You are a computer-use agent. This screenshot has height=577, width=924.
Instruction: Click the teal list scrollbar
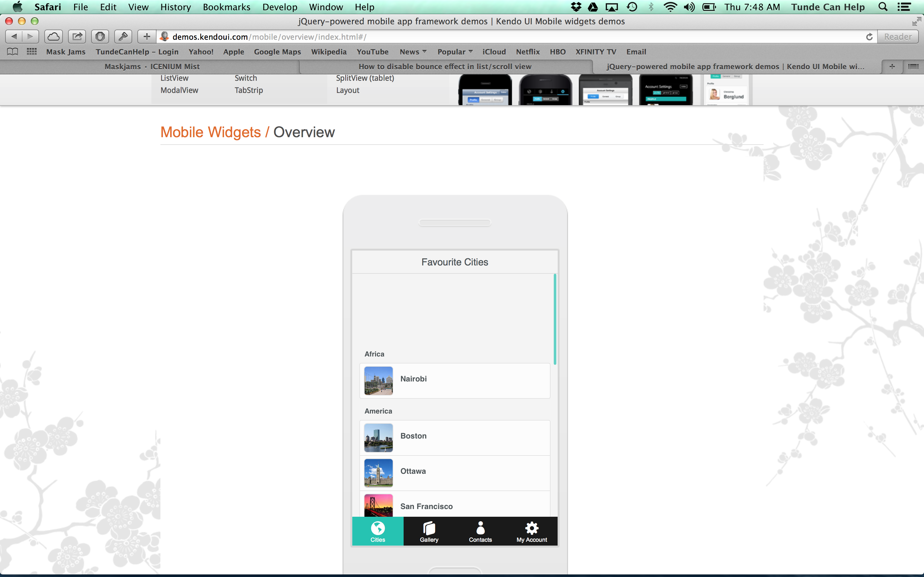coord(555,319)
